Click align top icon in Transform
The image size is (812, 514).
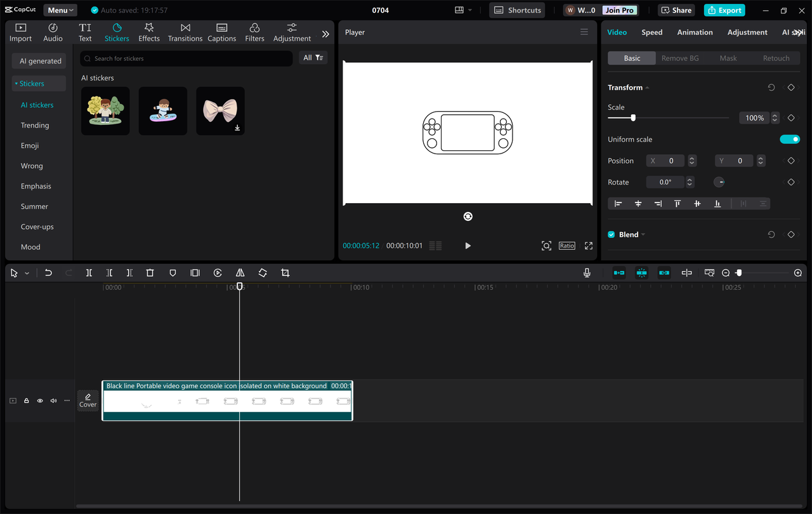pos(678,204)
